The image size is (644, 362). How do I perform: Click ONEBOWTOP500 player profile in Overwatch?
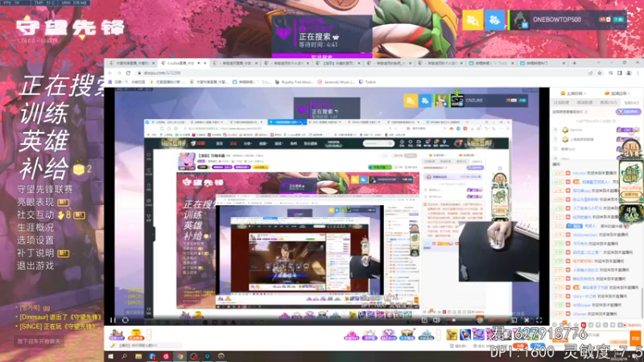568,19
